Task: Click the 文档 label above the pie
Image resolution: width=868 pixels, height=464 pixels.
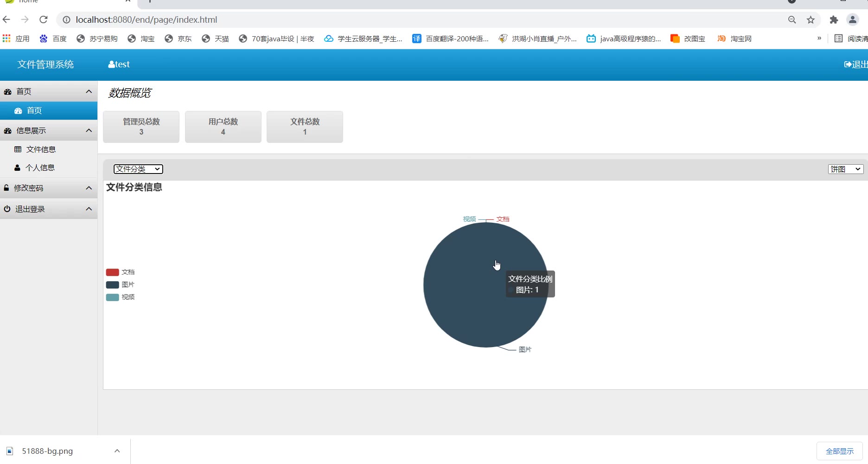Action: (503, 219)
